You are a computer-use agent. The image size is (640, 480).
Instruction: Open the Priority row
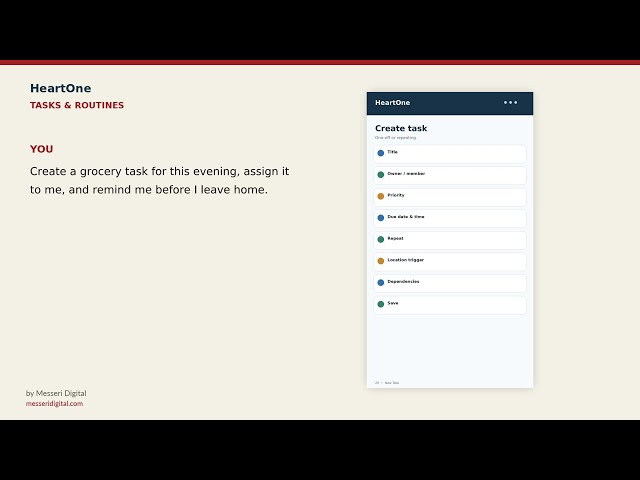point(450,197)
